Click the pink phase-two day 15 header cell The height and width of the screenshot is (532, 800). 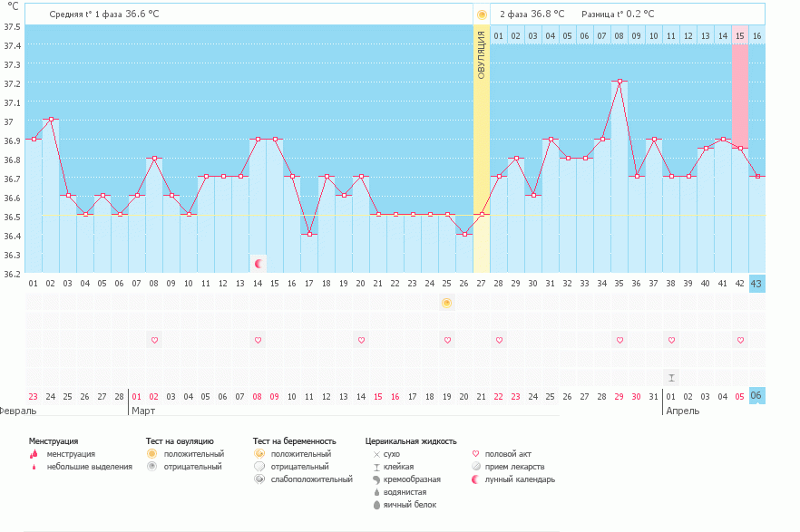[740, 35]
